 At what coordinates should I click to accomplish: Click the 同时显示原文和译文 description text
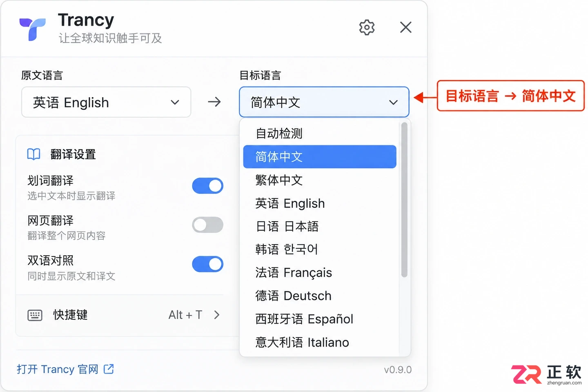[x=71, y=276]
